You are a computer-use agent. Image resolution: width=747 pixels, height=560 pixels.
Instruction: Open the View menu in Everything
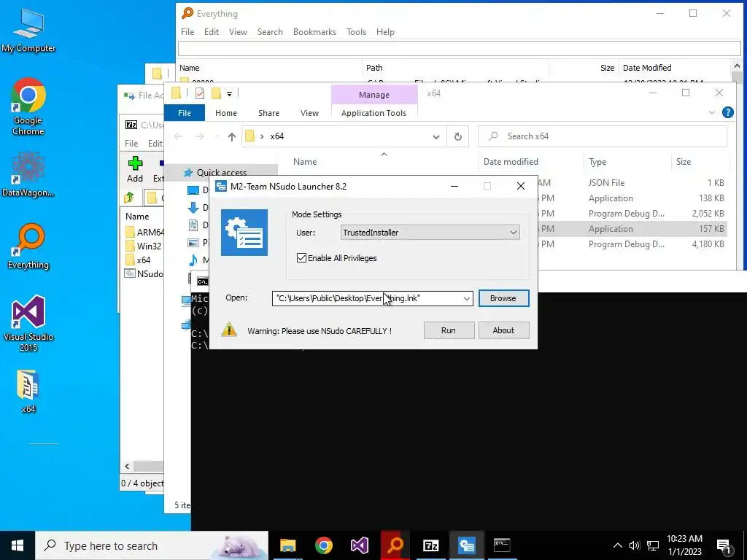point(238,32)
